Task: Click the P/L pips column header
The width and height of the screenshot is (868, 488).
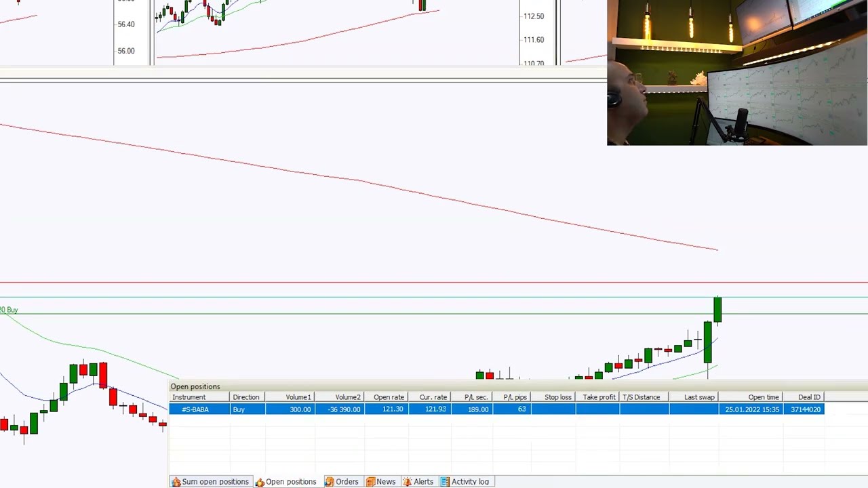Action: pyautogui.click(x=515, y=397)
